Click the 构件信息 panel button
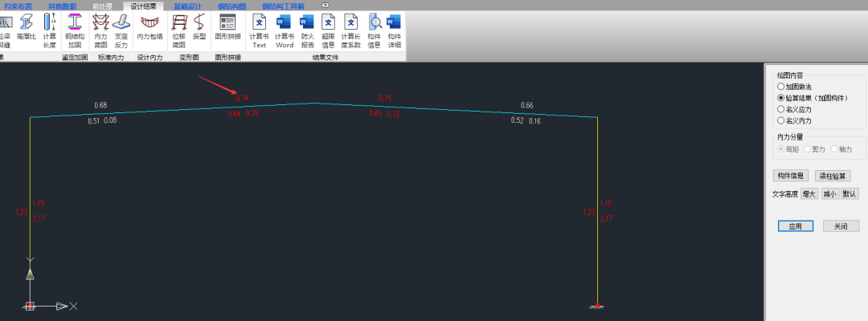Viewport: 868px width, 321px height. pos(791,176)
